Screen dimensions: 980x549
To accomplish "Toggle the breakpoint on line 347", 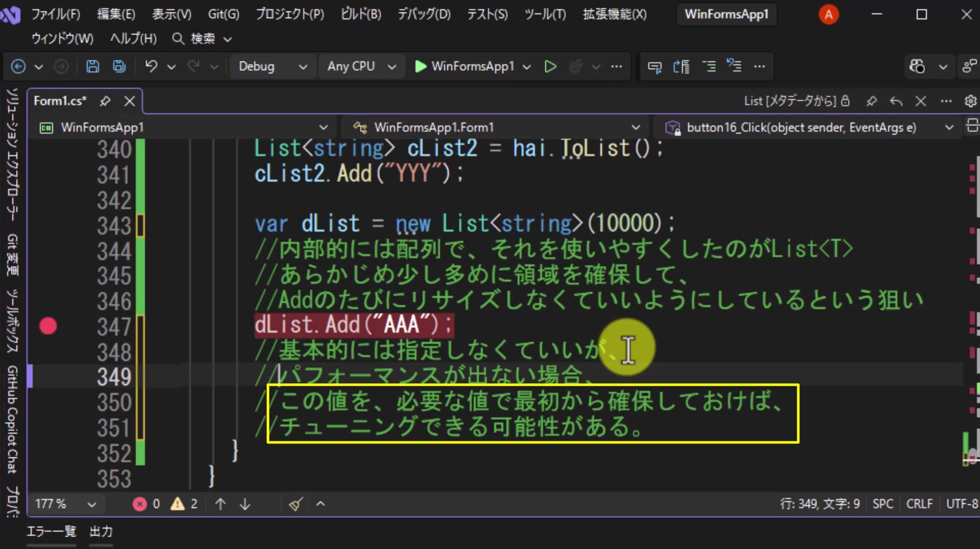I will 48,326.
